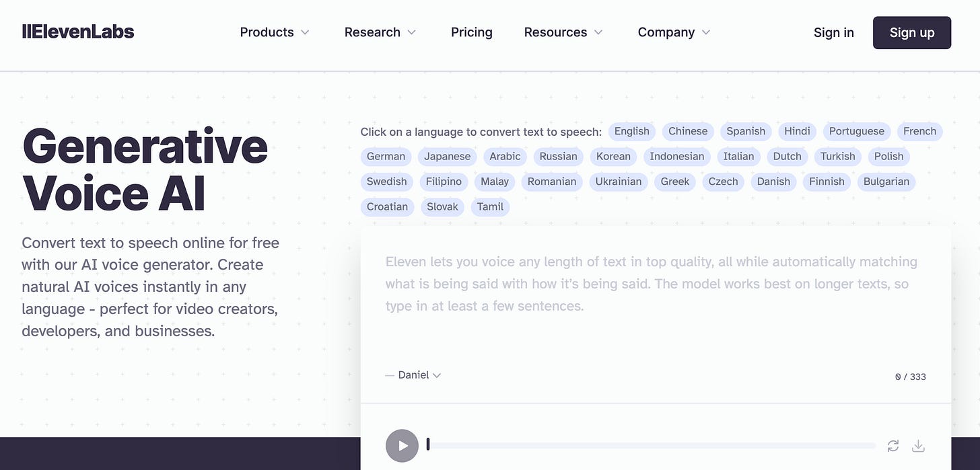Pick the Hindi language chip

coord(798,131)
